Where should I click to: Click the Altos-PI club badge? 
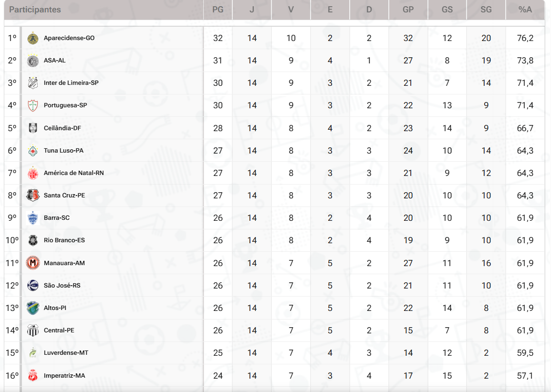[33, 308]
